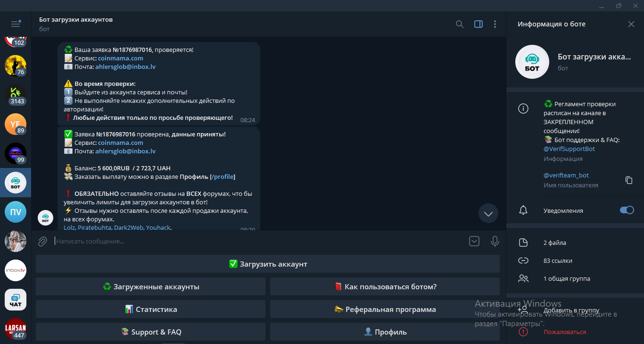This screenshot has height=344, width=644.
Task: Click the search icon in chat header
Action: (x=460, y=24)
